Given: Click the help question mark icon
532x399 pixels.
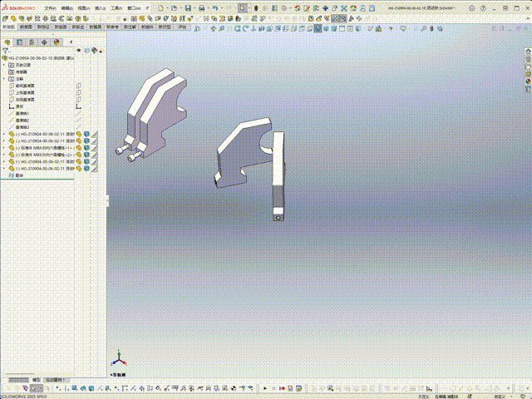Looking at the screenshot, I should click(x=483, y=8).
